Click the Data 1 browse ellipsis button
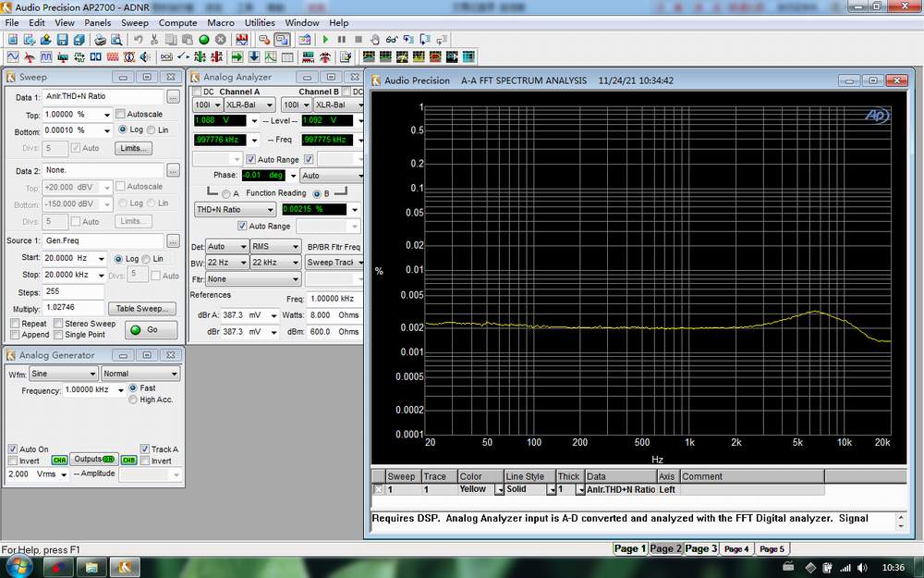The image size is (924, 578). point(173,97)
